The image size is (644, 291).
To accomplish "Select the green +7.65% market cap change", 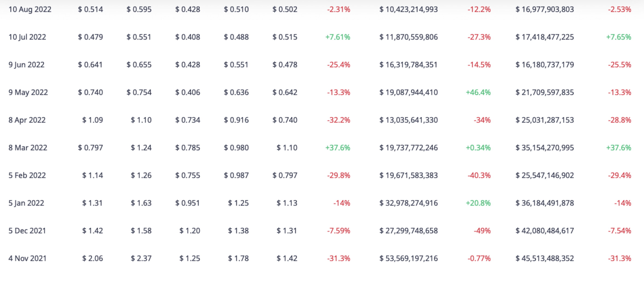I will [618, 37].
